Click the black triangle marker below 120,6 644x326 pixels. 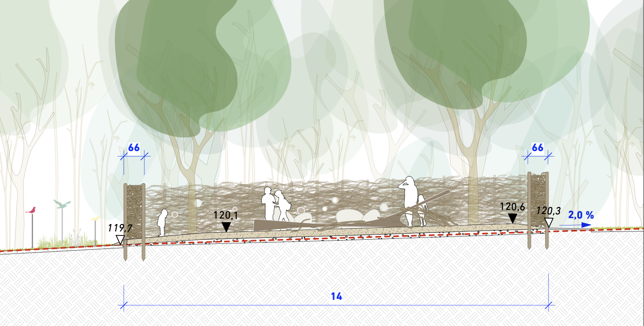tap(513, 219)
